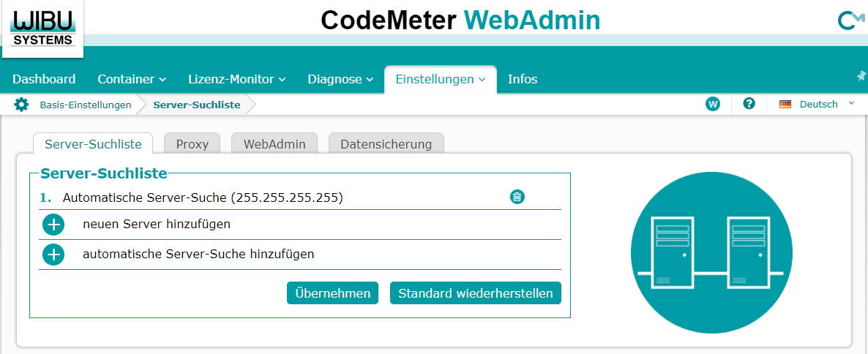
Task: Open the Deutsch language dropdown
Action: click(817, 104)
